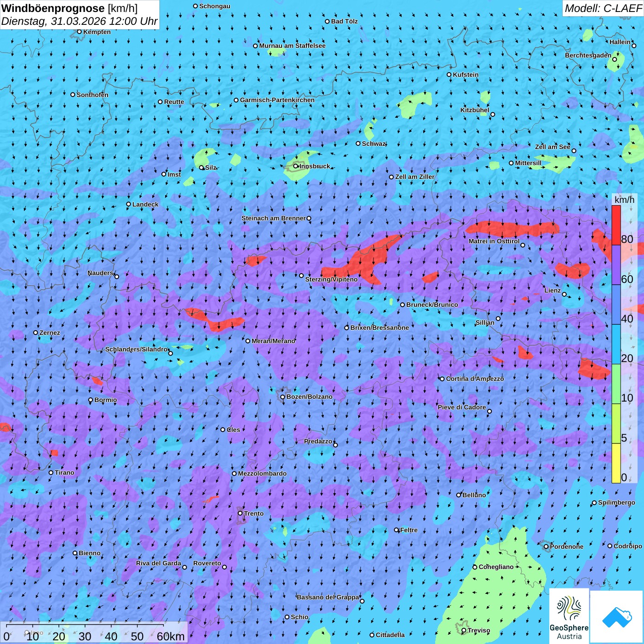Click the red segment of the km/h legend
This screenshot has height=644, width=644.
click(616, 225)
